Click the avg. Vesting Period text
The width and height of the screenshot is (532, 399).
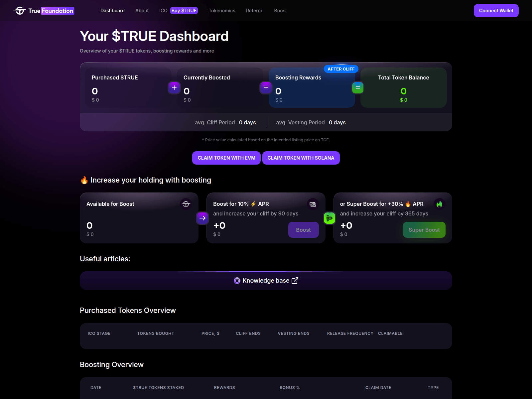tap(300, 122)
